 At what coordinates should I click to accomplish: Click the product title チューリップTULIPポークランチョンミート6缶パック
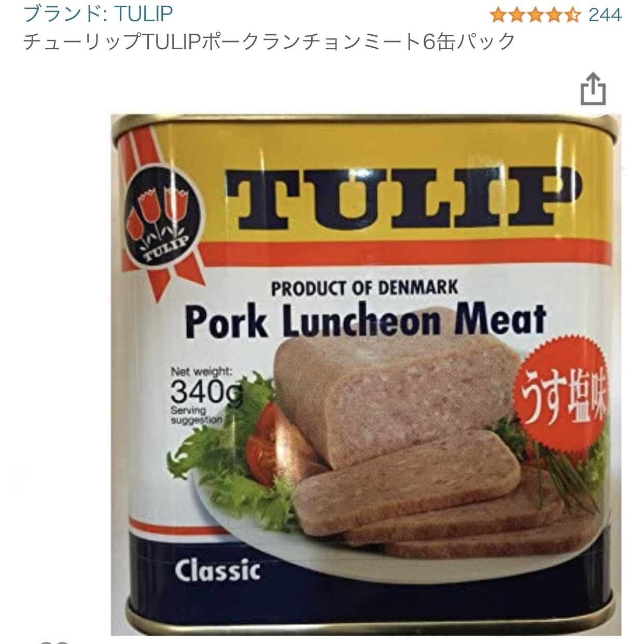pos(269,41)
